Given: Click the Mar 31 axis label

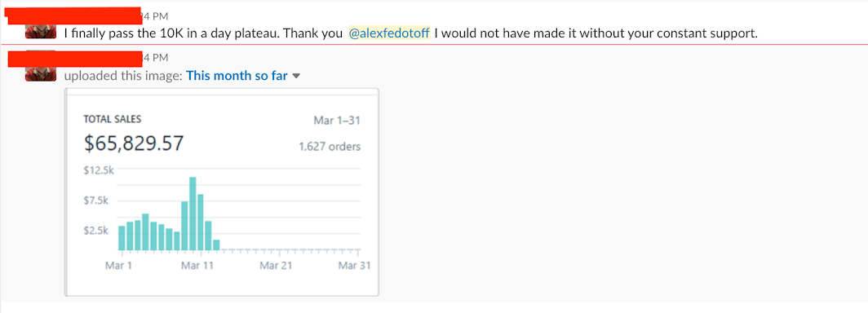Looking at the screenshot, I should [355, 266].
